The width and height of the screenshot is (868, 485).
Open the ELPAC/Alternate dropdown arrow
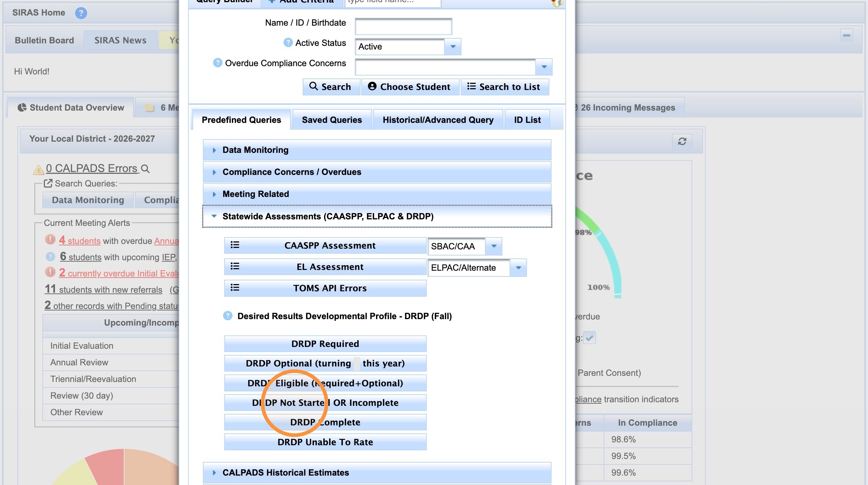[518, 268]
